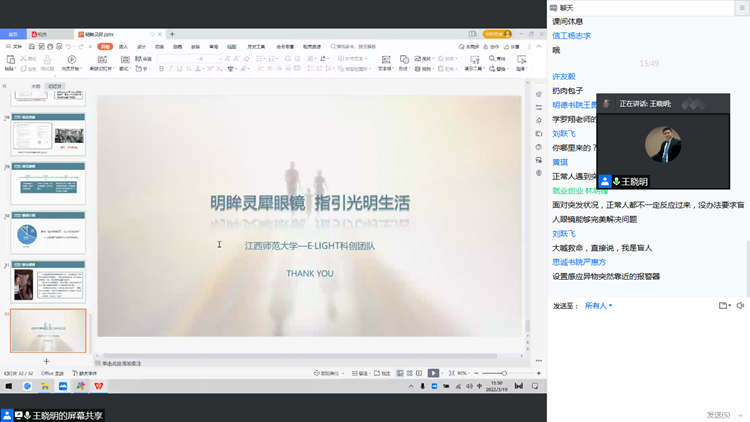Select slide 30 pie chart thumbnail
The width and height of the screenshot is (750, 422).
pyautogui.click(x=48, y=233)
